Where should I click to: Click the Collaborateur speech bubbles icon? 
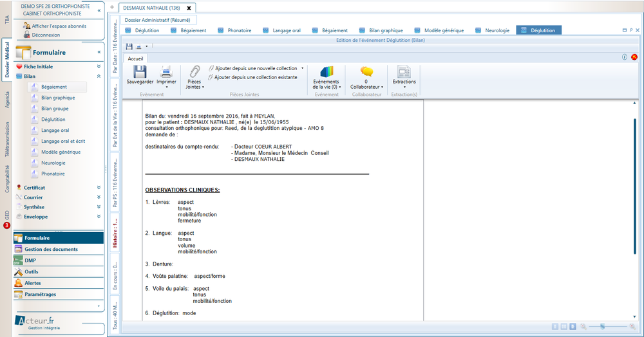click(366, 71)
